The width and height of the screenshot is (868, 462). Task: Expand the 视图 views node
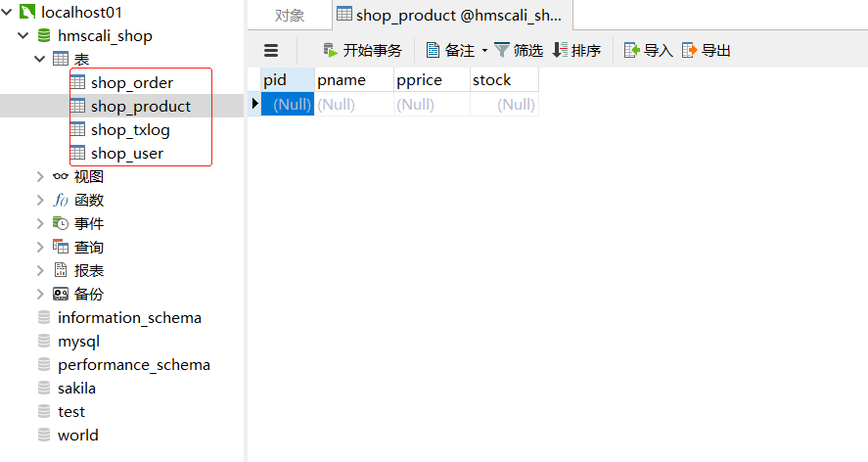pyautogui.click(x=40, y=177)
